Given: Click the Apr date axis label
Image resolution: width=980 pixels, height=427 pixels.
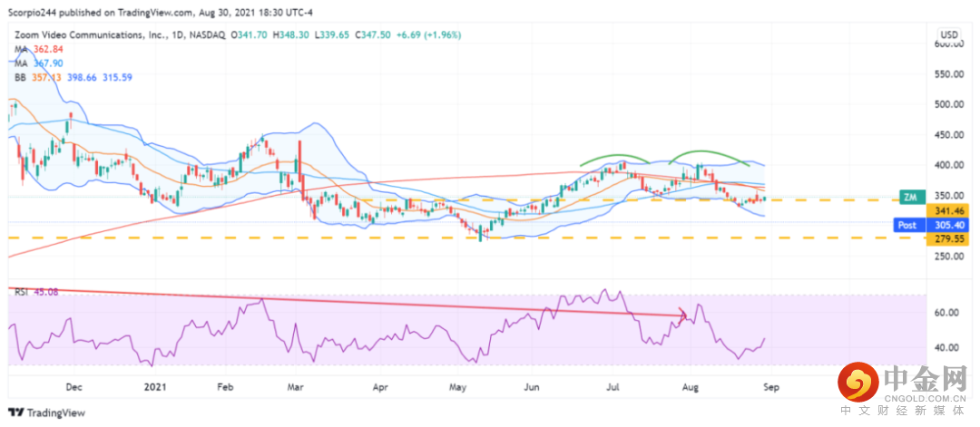Looking at the screenshot, I should click(x=379, y=387).
